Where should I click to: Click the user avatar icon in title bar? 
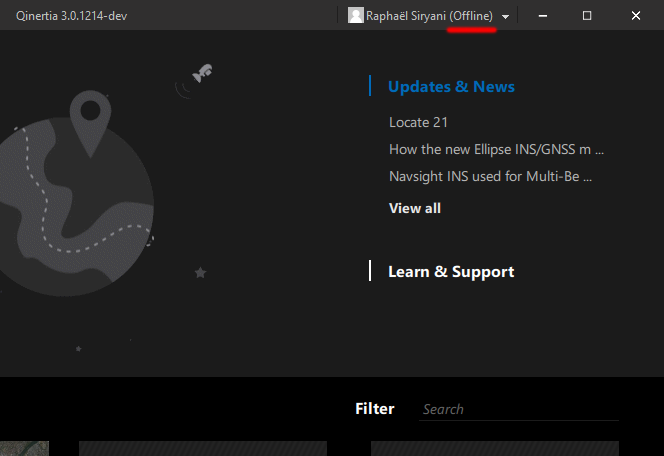tap(355, 15)
